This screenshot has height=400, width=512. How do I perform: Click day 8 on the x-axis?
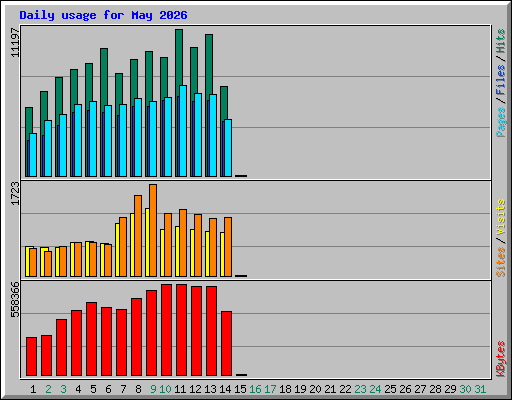click(x=138, y=389)
